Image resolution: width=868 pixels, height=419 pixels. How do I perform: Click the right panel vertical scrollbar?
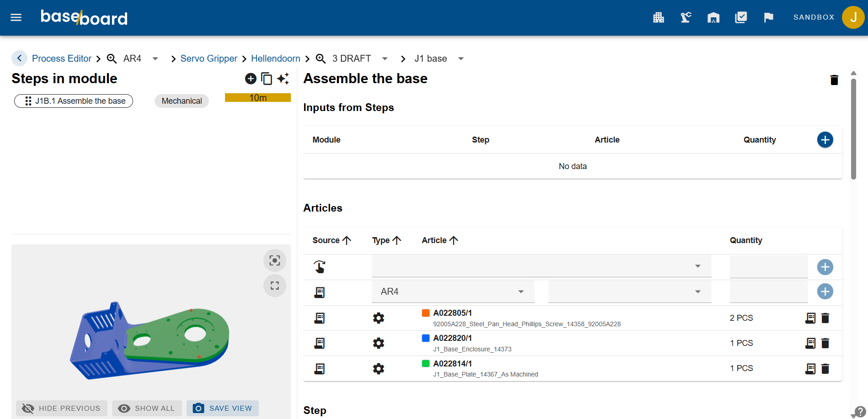pyautogui.click(x=853, y=129)
